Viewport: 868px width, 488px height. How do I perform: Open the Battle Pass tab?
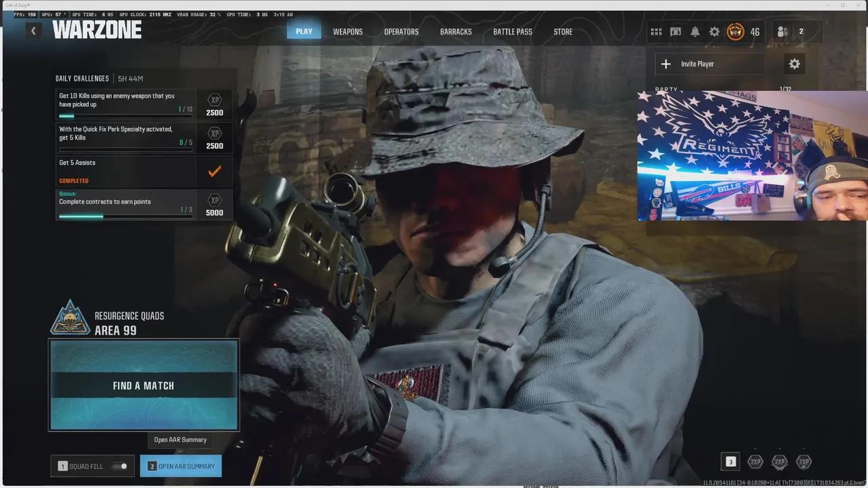pos(513,32)
